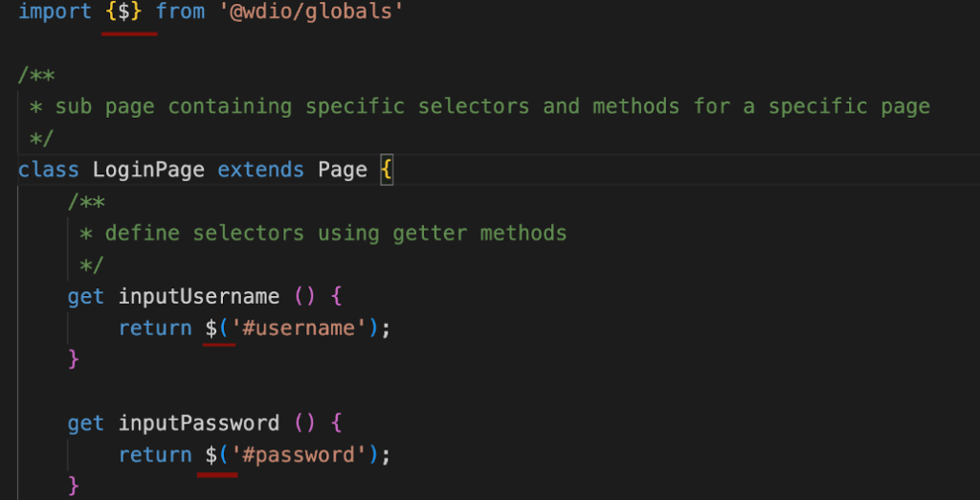The image size is (980, 500).
Task: Click the parentheses '()' after inputPassword
Action: coord(304,423)
